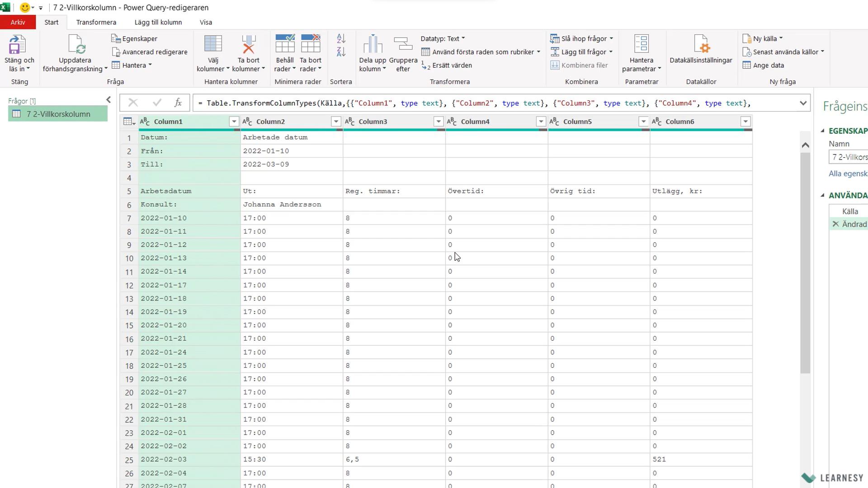Screen dimensions: 868x488
Task: Select Dela upp kolumn
Action: click(x=373, y=53)
